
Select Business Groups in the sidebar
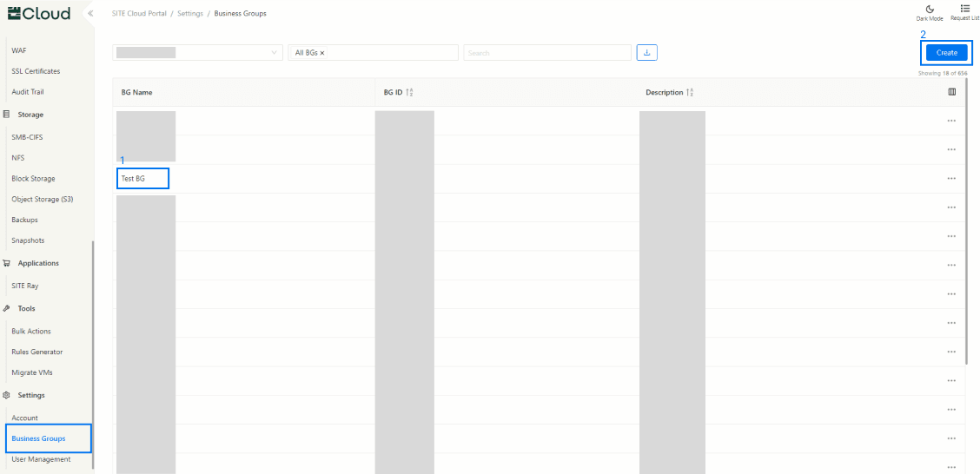[x=38, y=438]
